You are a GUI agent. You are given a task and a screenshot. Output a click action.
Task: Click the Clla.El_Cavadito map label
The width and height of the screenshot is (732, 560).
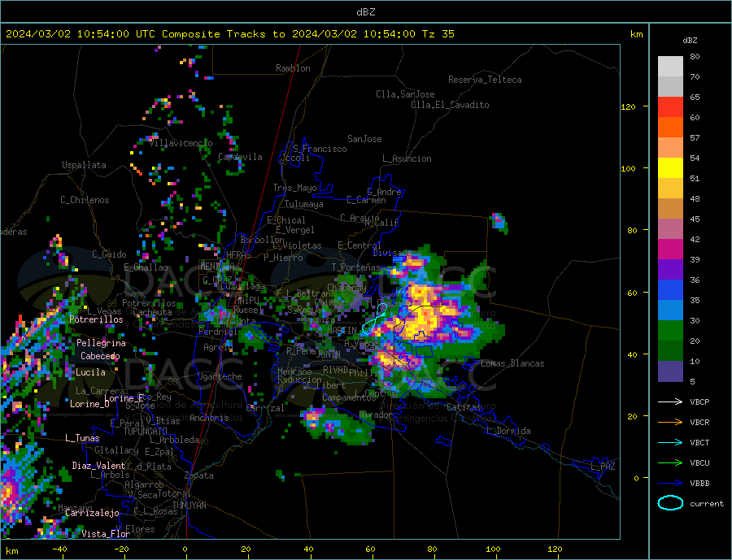(x=450, y=105)
